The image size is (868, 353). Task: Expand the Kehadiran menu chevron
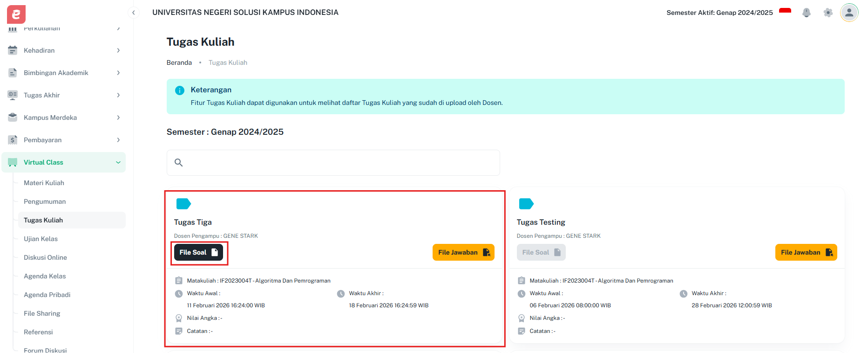point(118,50)
